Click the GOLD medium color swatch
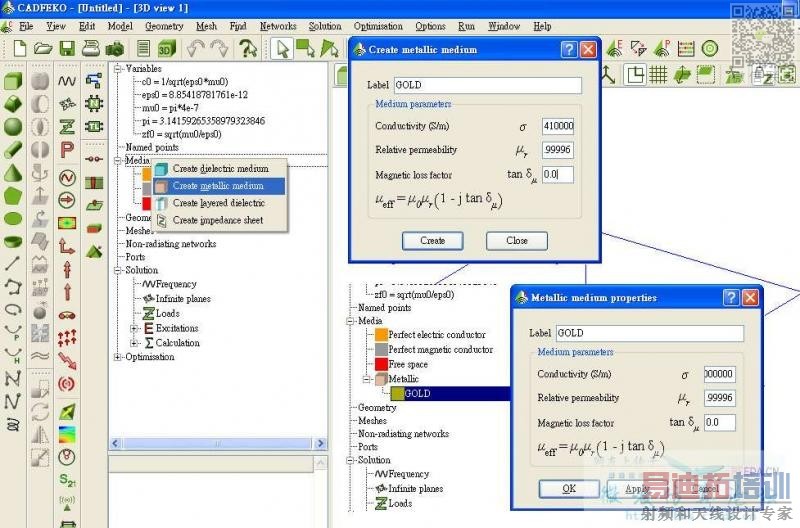800x528 pixels. [397, 393]
